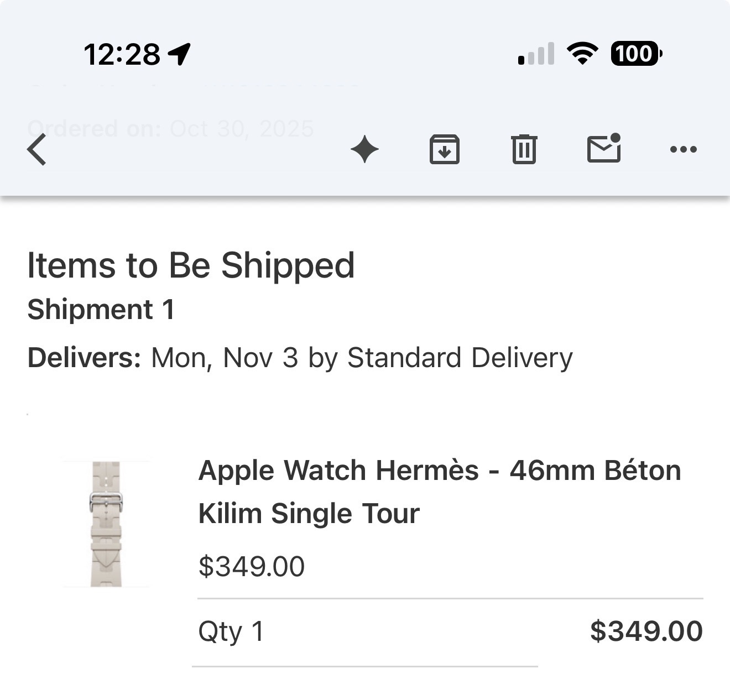Tap the 12:28 clock in status bar
Screen dimensions: 730x700
tap(122, 54)
